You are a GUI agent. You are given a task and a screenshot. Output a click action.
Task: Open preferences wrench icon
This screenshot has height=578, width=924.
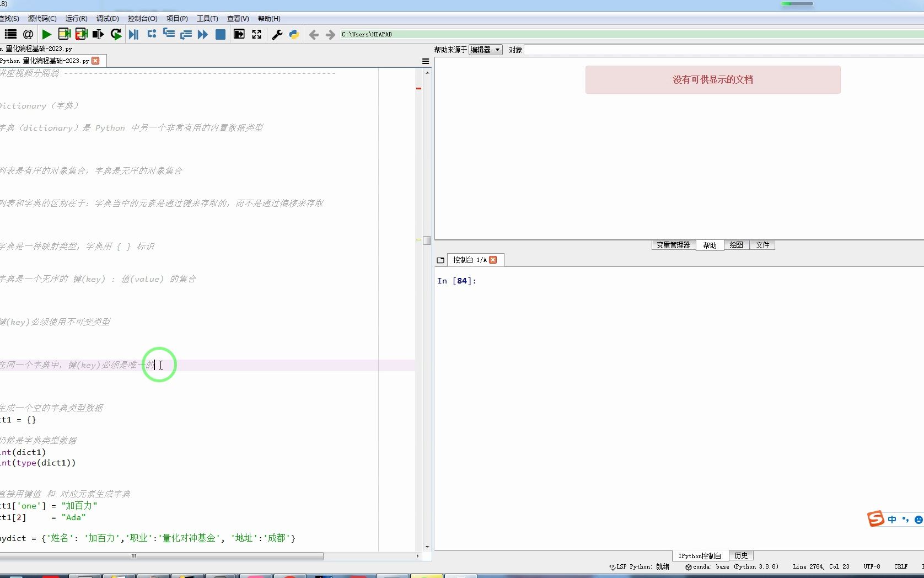pos(277,34)
